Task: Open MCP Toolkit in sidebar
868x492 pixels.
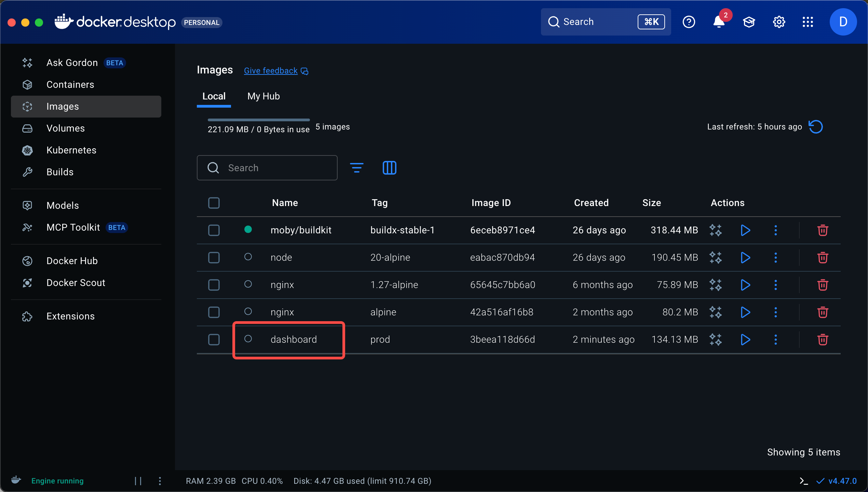Action: click(86, 228)
